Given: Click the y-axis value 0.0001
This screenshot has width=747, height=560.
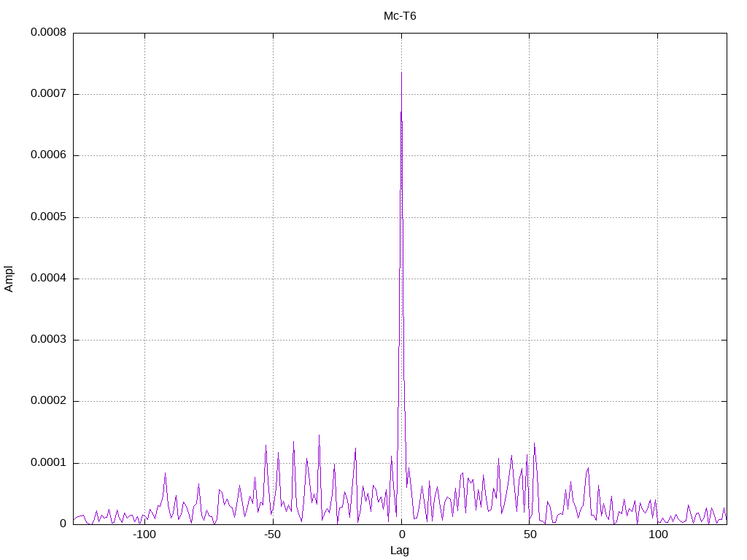Looking at the screenshot, I should 49,463.
